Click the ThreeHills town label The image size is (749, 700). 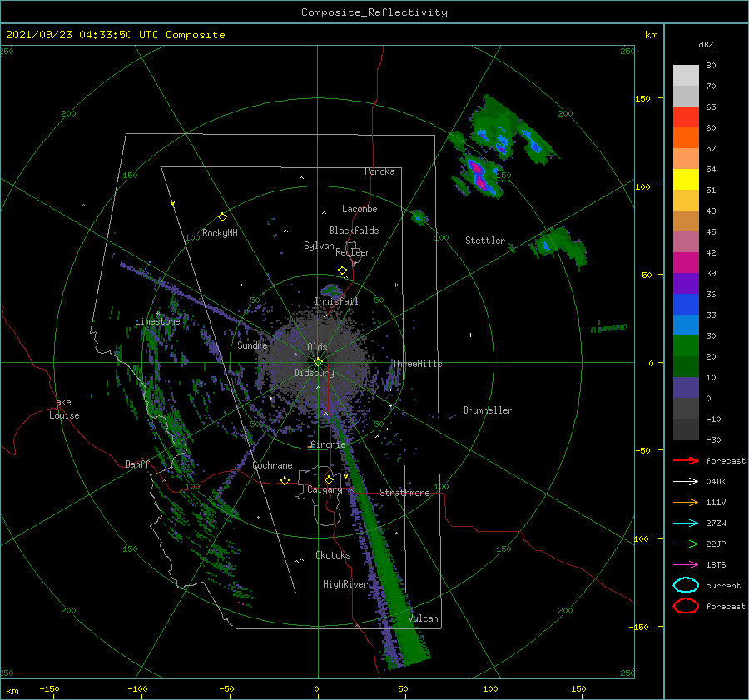[x=417, y=364]
